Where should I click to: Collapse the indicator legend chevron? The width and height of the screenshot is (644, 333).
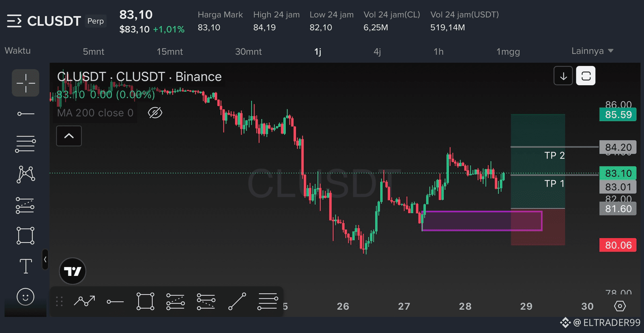click(69, 136)
